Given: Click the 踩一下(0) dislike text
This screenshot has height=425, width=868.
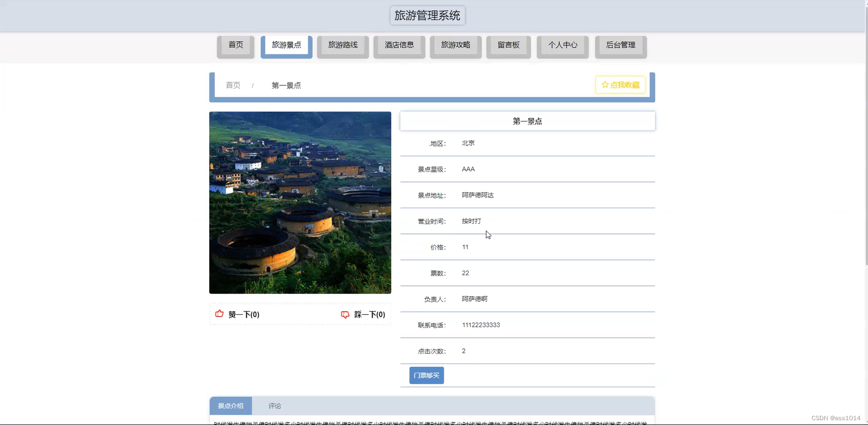Looking at the screenshot, I should 369,314.
